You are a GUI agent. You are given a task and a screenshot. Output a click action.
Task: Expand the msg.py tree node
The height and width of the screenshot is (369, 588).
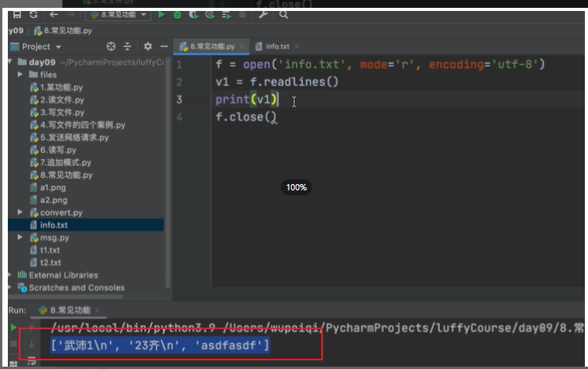pyautogui.click(x=20, y=237)
